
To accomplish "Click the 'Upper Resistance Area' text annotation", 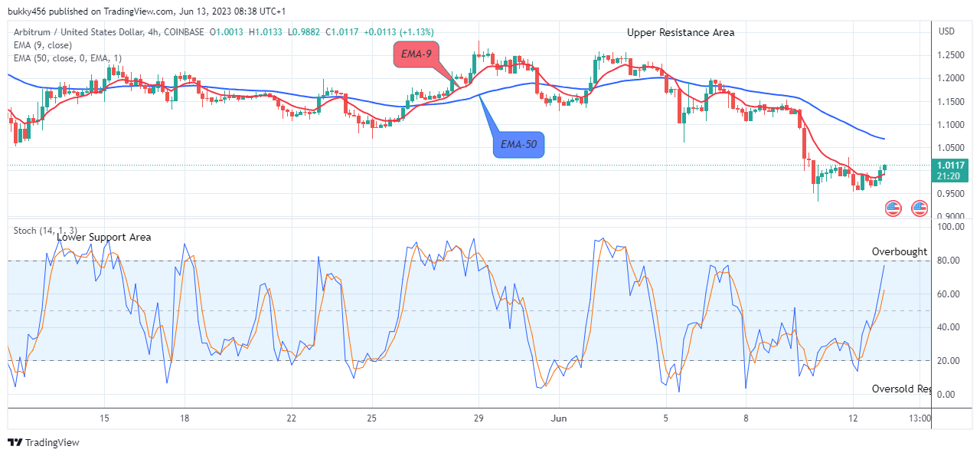I will (x=681, y=32).
